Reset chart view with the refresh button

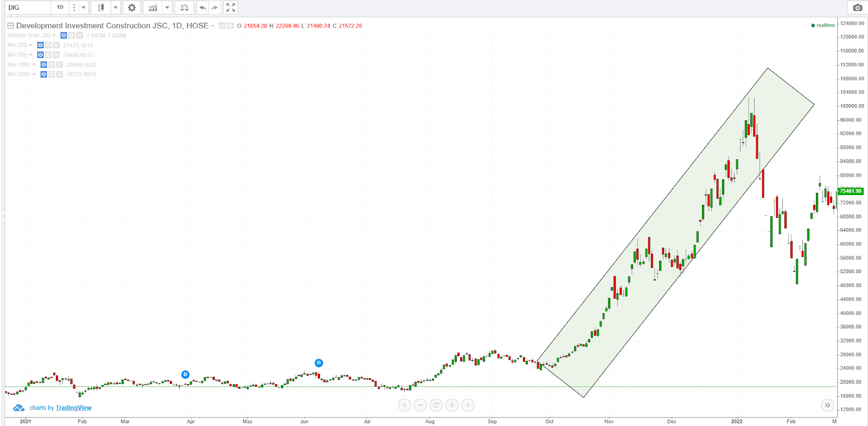(x=436, y=405)
